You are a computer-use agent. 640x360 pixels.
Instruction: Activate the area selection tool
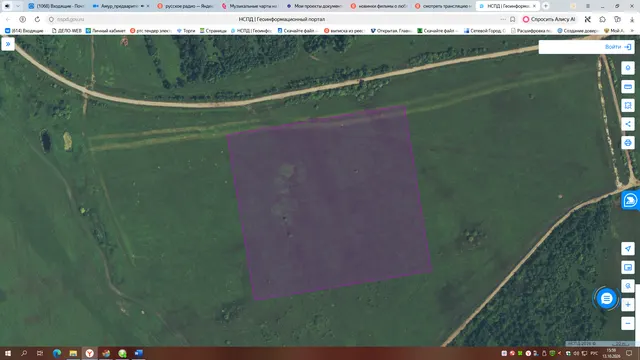(628, 105)
